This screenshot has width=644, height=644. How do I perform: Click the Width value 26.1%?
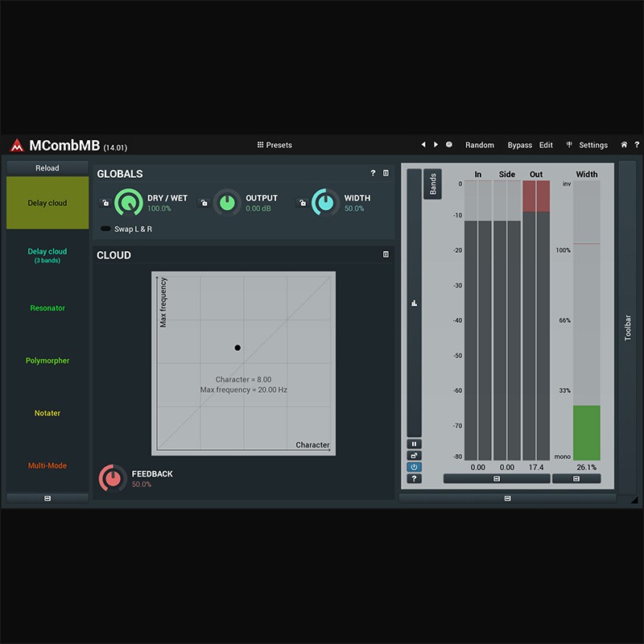[587, 468]
